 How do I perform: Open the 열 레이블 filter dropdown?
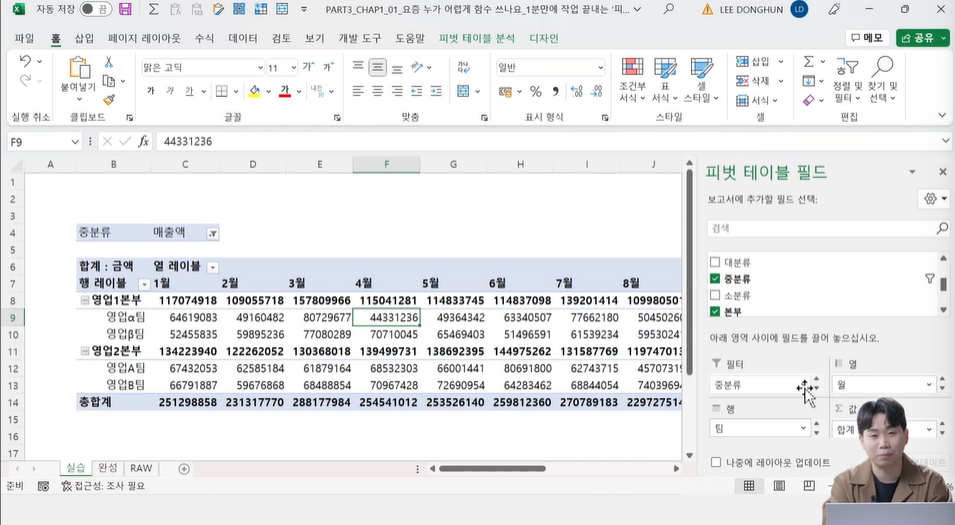pos(213,267)
